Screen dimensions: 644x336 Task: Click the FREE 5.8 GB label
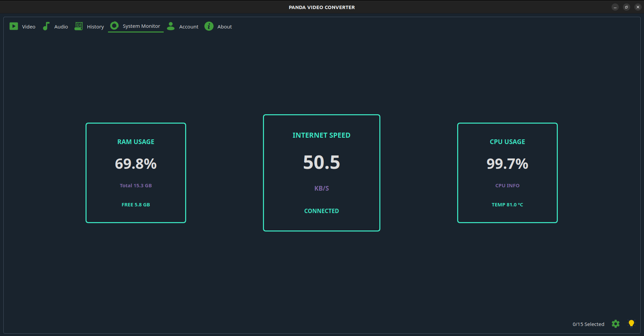tap(136, 205)
